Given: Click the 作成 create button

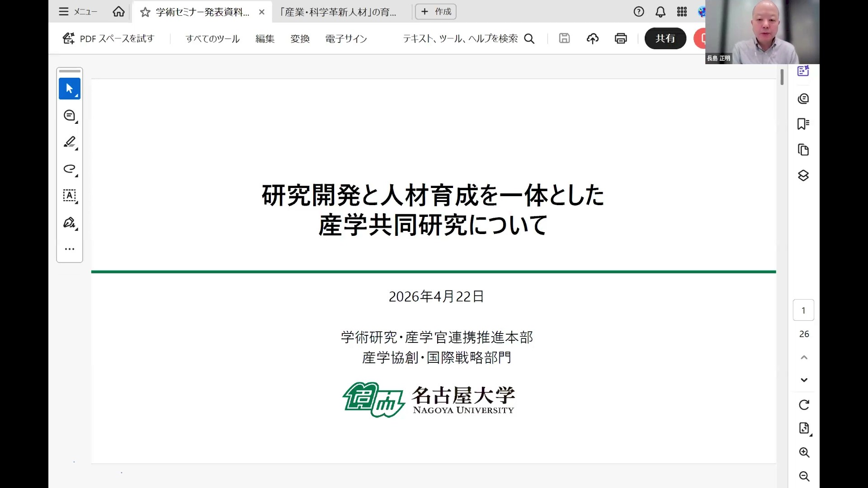Looking at the screenshot, I should coord(436,12).
